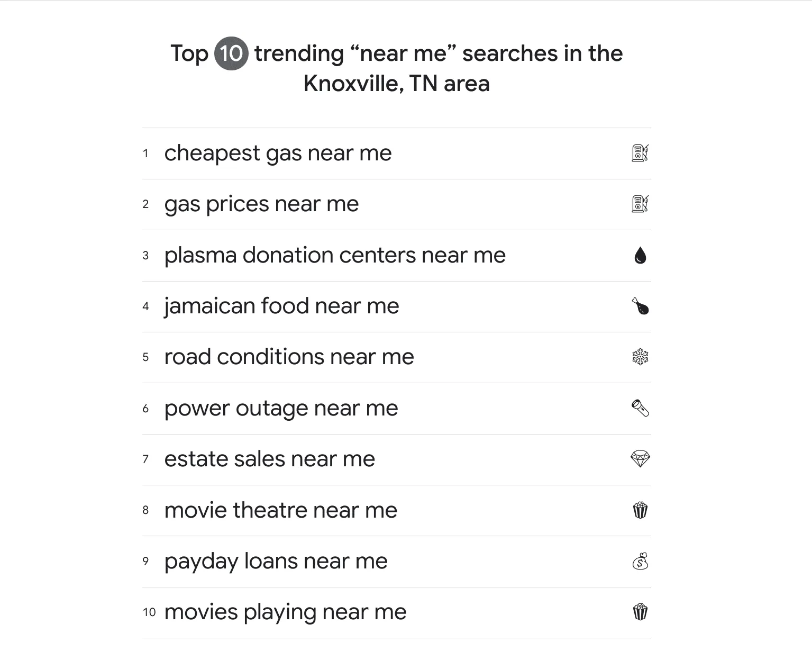Click the diamond icon for estate sales

640,458
